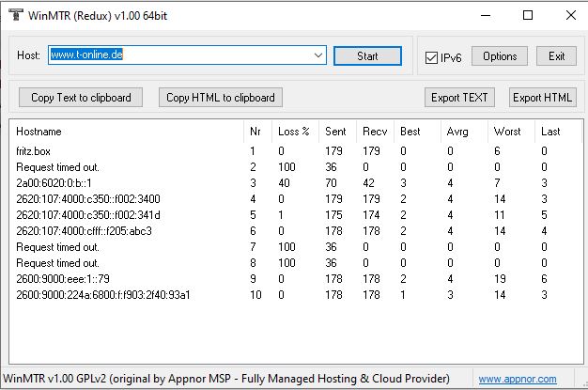
Task: Click Worst value 19 for hop 9
Action: 500,279
